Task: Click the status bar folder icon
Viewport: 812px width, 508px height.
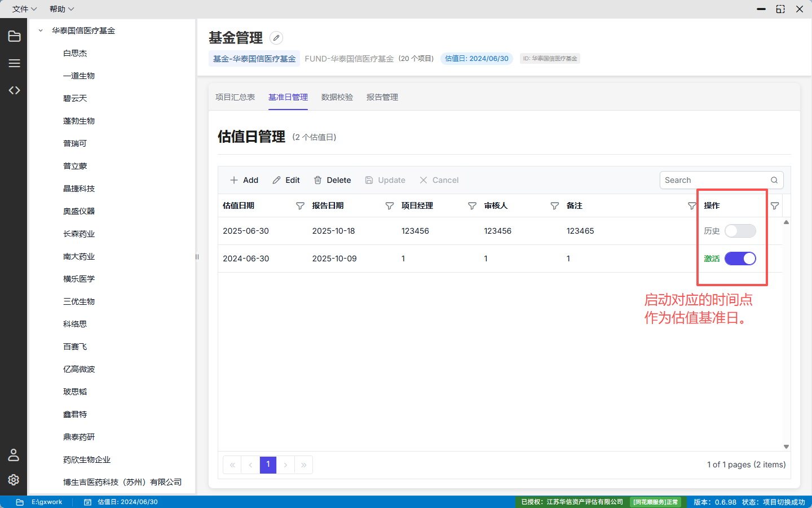Action: pyautogui.click(x=20, y=502)
